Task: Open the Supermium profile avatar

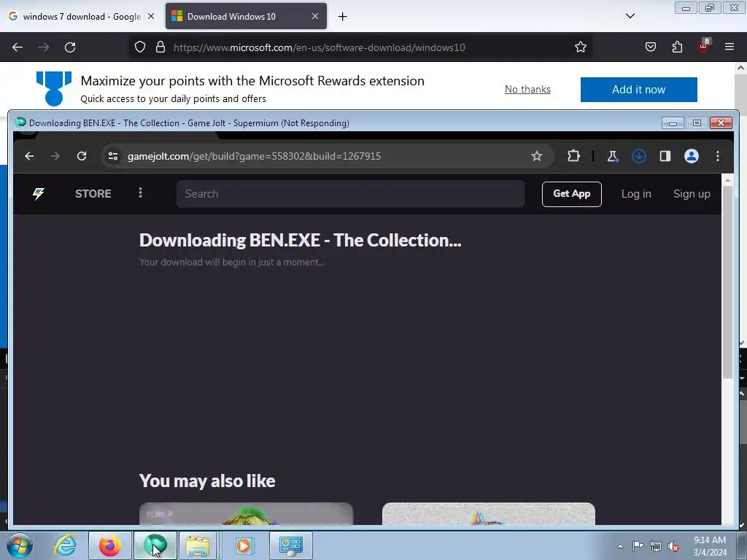Action: pos(692,156)
